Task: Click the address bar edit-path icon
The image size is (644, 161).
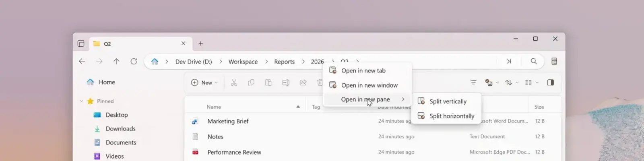Action: pyautogui.click(x=509, y=61)
